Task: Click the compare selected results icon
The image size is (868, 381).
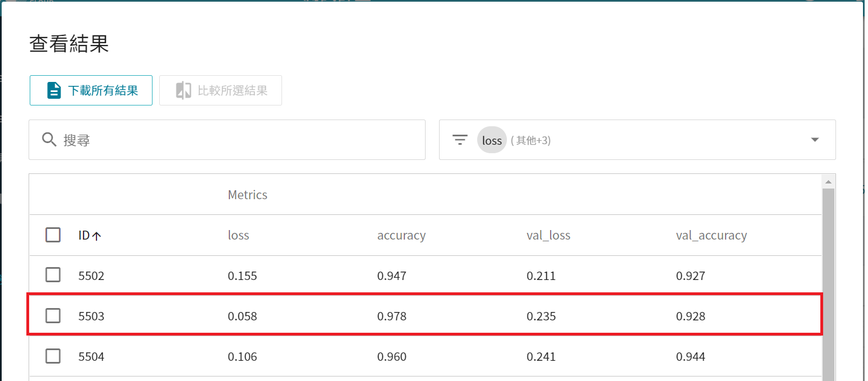Action: tap(183, 90)
